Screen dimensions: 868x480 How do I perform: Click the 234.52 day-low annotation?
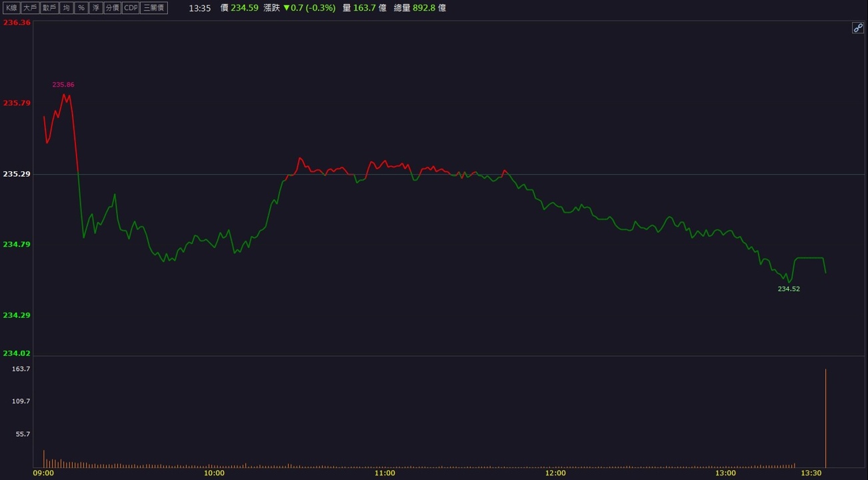click(789, 289)
